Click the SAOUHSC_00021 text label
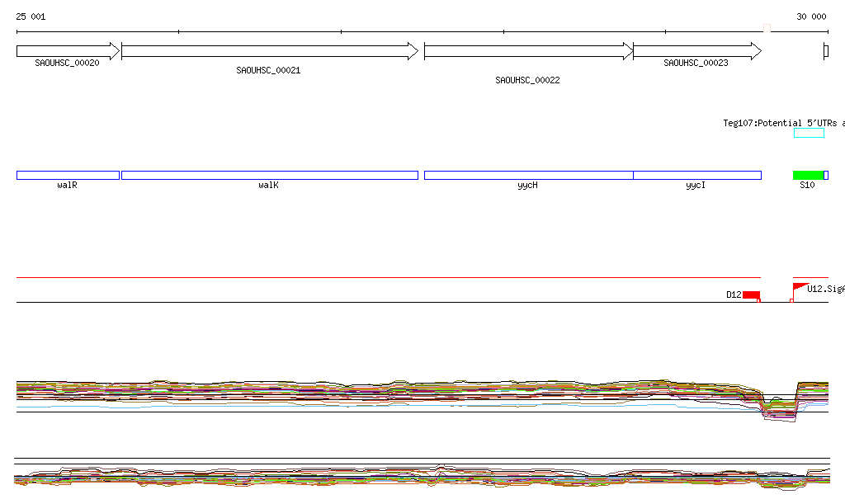This screenshot has height=504, width=845. (268, 71)
